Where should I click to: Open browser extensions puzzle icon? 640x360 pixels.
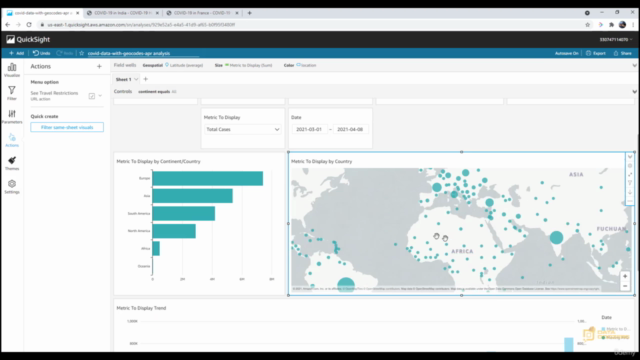coord(611,24)
